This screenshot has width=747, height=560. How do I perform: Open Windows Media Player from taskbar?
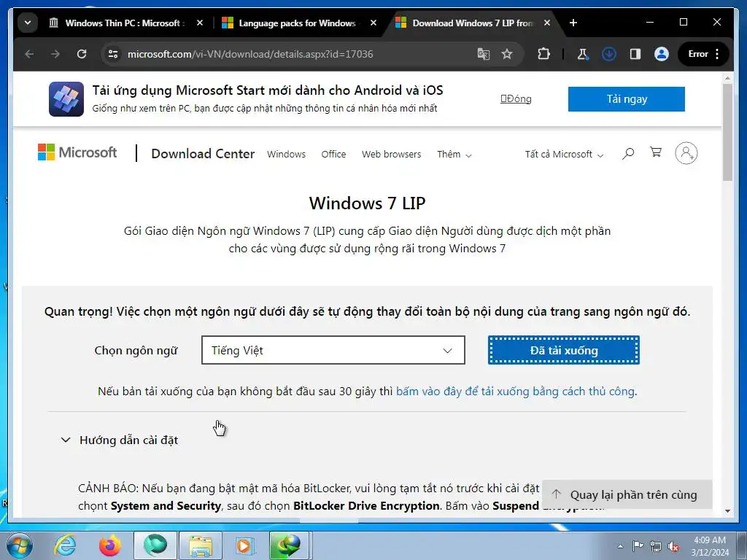point(246,545)
